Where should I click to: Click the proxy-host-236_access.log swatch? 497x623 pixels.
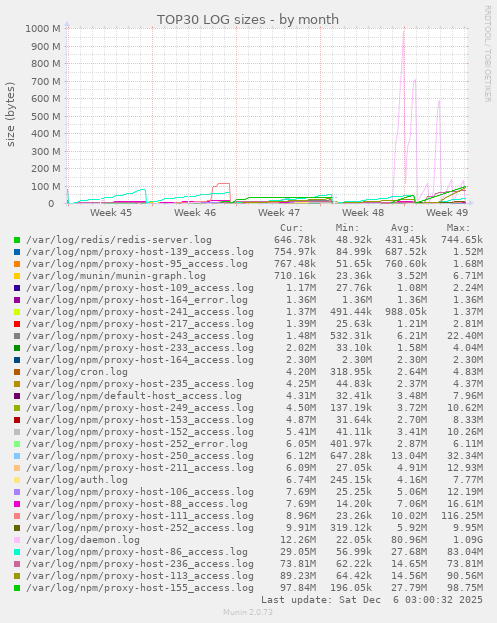[17, 564]
